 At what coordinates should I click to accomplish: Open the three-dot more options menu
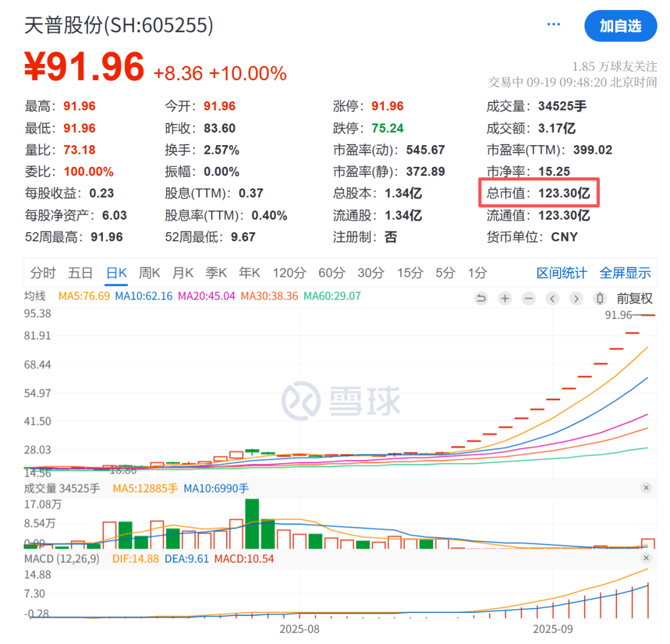(x=553, y=24)
